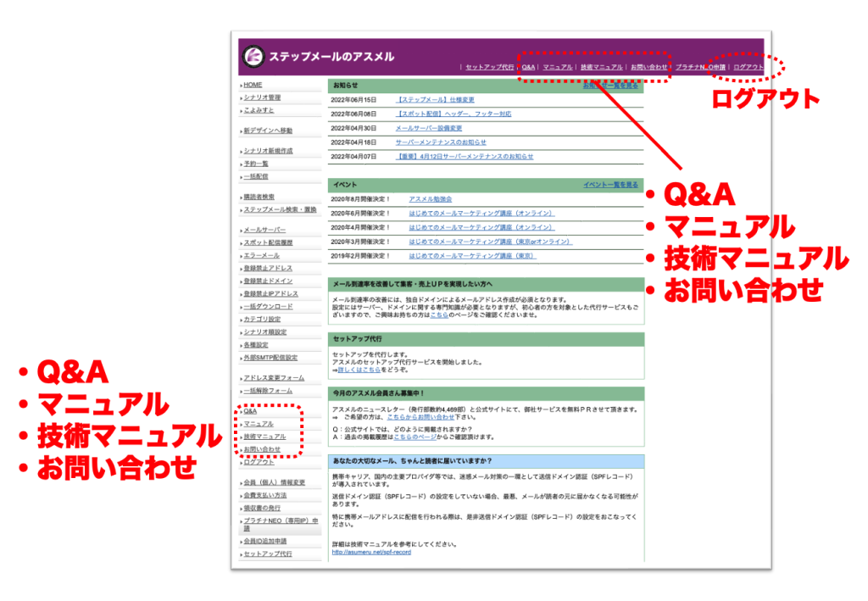868x601 pixels.
Task: Open Q&A in the purple header navigation
Action: (528, 68)
